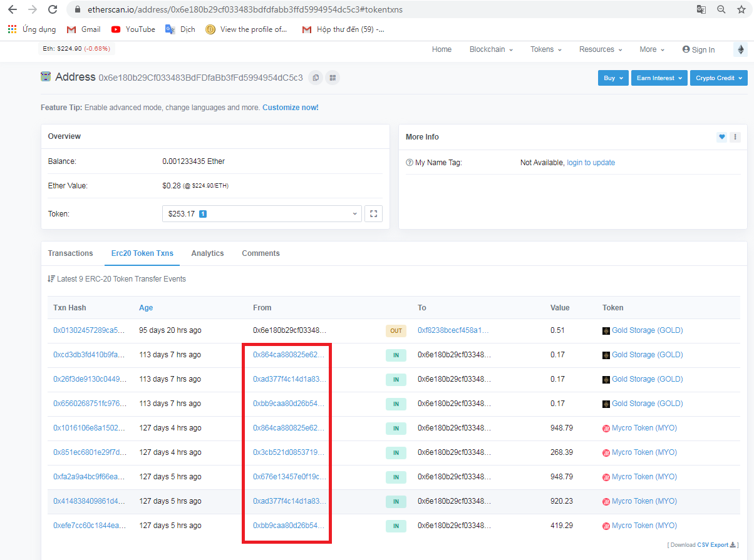
Task: Open transaction hash 0x01302457289ca5...
Action: coord(89,330)
